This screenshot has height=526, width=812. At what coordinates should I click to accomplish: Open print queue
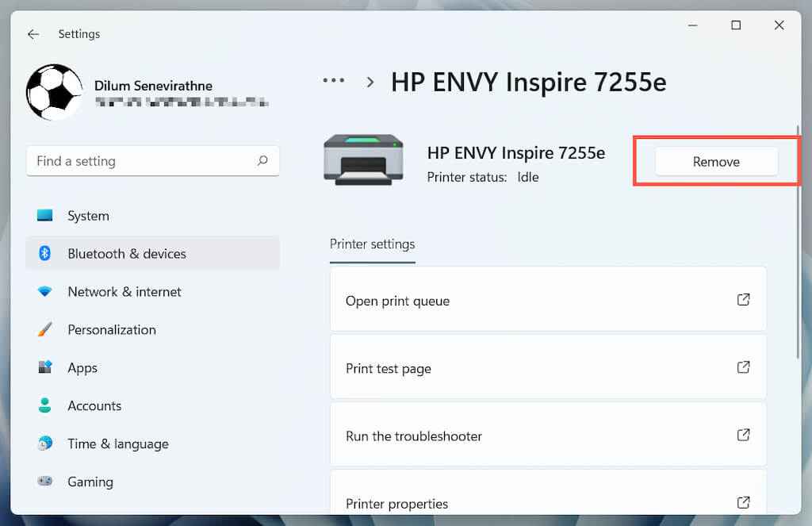point(548,300)
